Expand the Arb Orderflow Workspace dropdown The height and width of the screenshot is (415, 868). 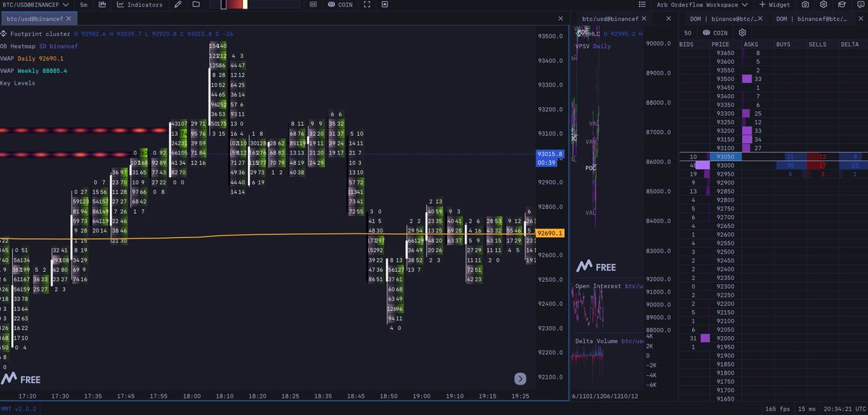pyautogui.click(x=703, y=5)
